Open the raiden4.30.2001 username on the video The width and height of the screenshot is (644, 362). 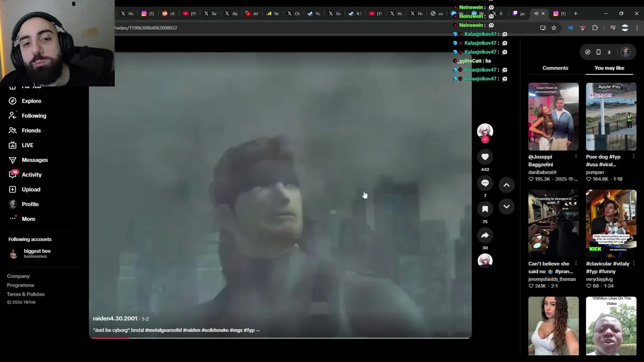[115, 318]
